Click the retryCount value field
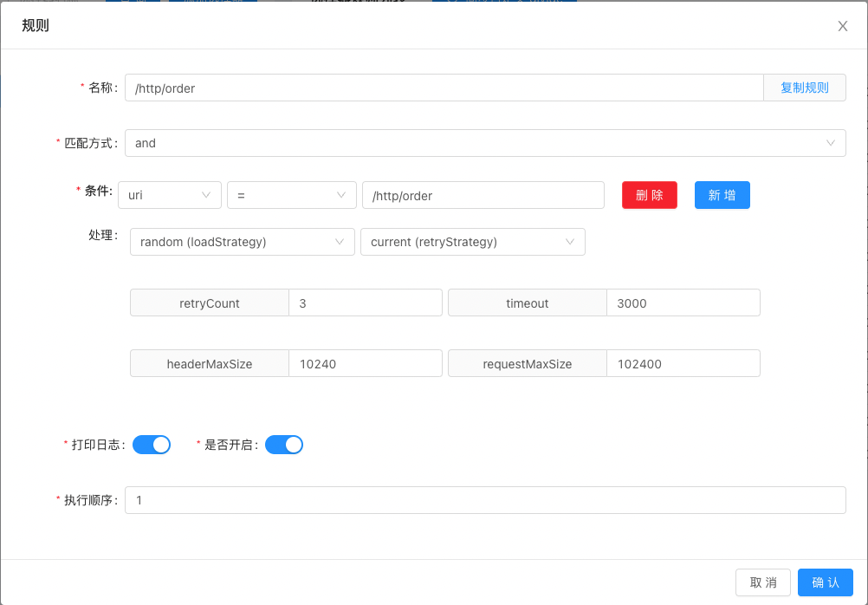This screenshot has width=868, height=605. click(365, 302)
